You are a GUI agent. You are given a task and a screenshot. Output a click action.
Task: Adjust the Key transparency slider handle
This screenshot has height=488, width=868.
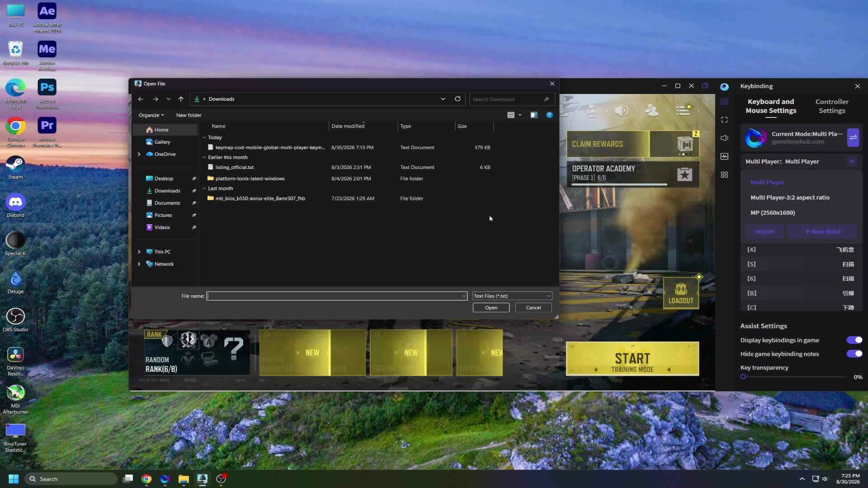(743, 377)
